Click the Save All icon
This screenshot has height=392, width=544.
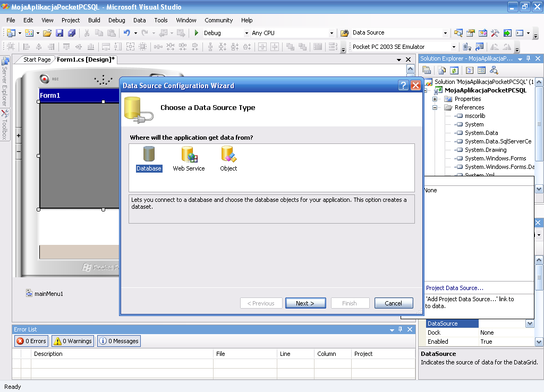(72, 33)
